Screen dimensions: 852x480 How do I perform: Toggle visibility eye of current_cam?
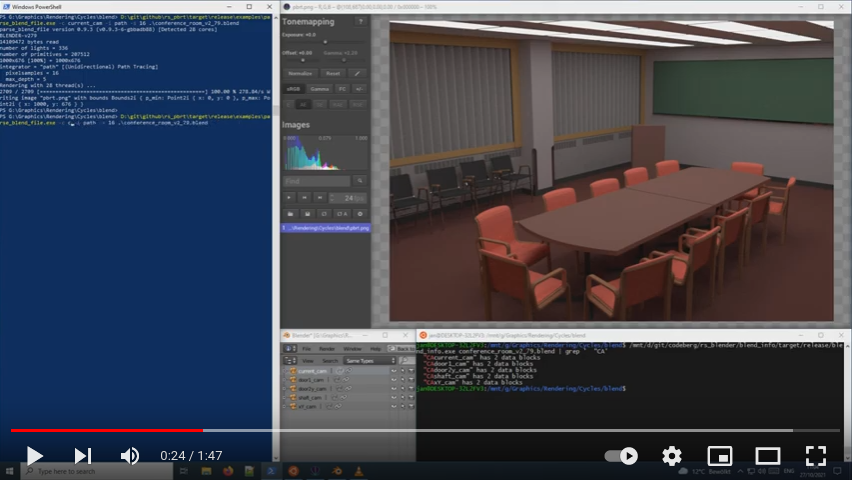tap(394, 371)
